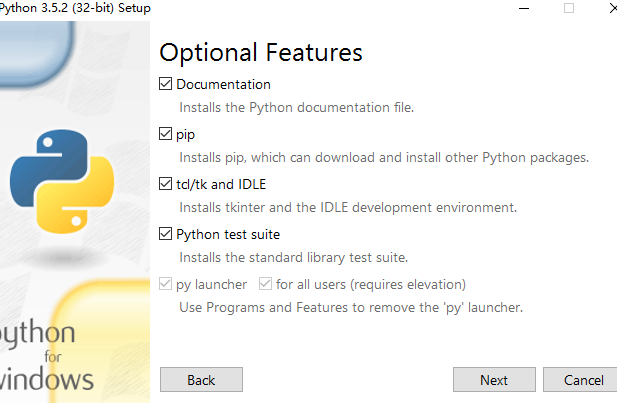Uncheck the Python test suite checkbox
Viewport: 617px width, 403px height.
click(x=166, y=234)
